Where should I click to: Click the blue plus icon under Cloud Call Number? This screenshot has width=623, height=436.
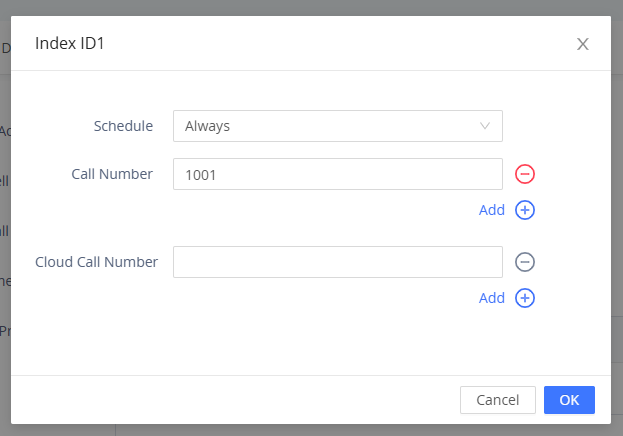tap(525, 298)
